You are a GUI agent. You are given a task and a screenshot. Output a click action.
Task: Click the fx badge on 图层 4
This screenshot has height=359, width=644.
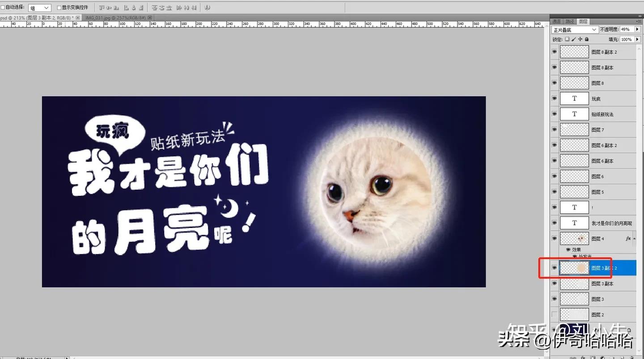(x=628, y=238)
